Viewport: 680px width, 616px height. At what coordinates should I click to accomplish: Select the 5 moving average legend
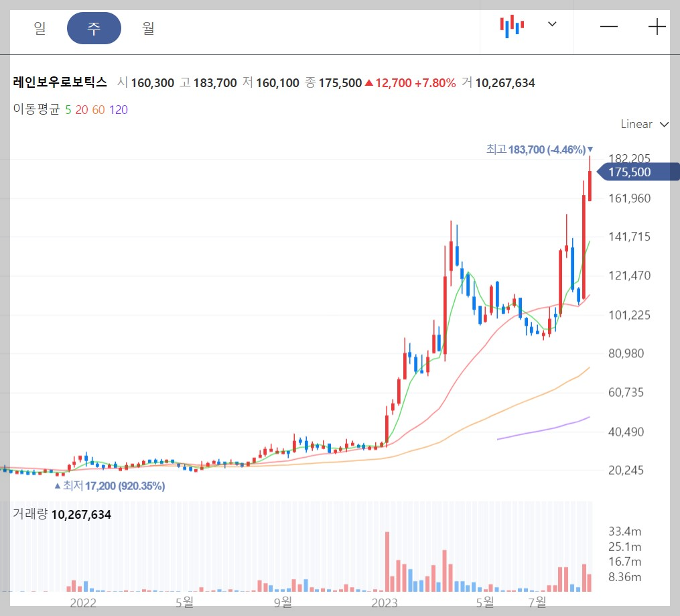68,110
